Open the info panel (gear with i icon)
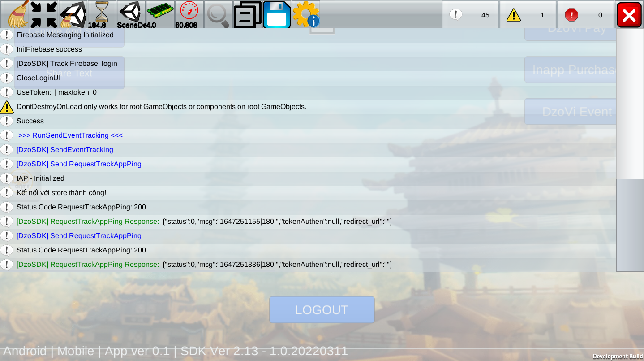 [x=306, y=14]
